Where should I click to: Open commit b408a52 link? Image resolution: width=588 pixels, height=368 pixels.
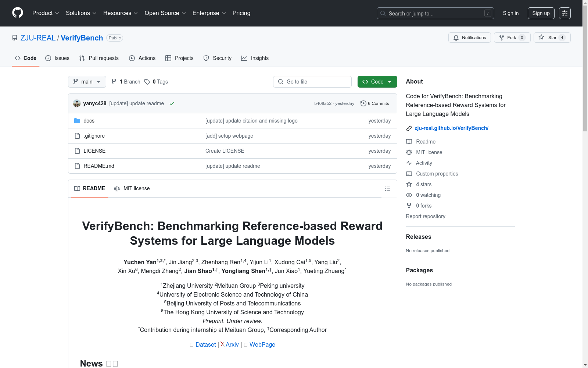click(323, 103)
